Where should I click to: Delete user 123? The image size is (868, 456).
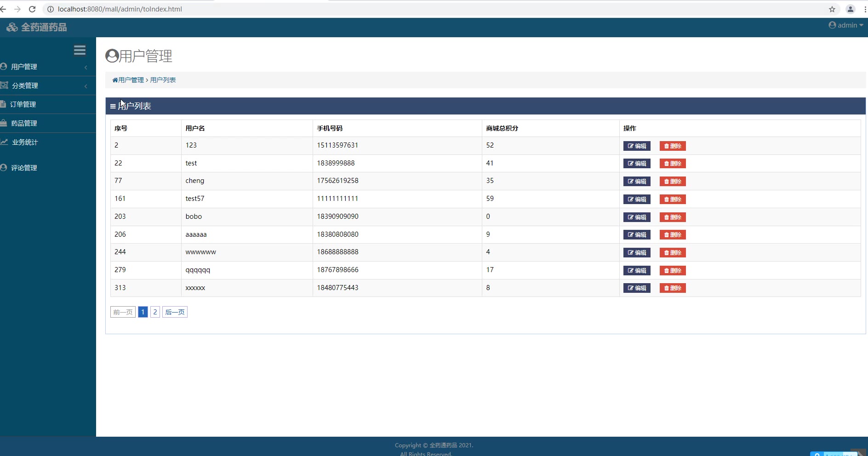pyautogui.click(x=673, y=146)
